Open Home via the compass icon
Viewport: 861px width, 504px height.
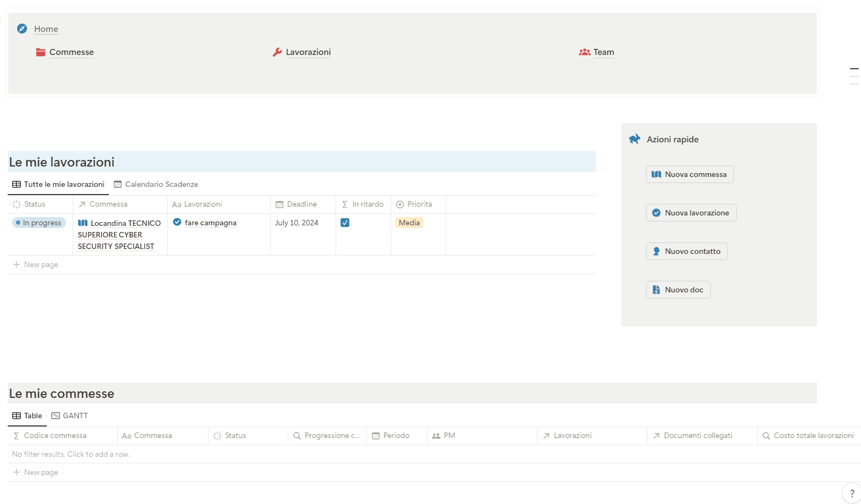(x=21, y=28)
